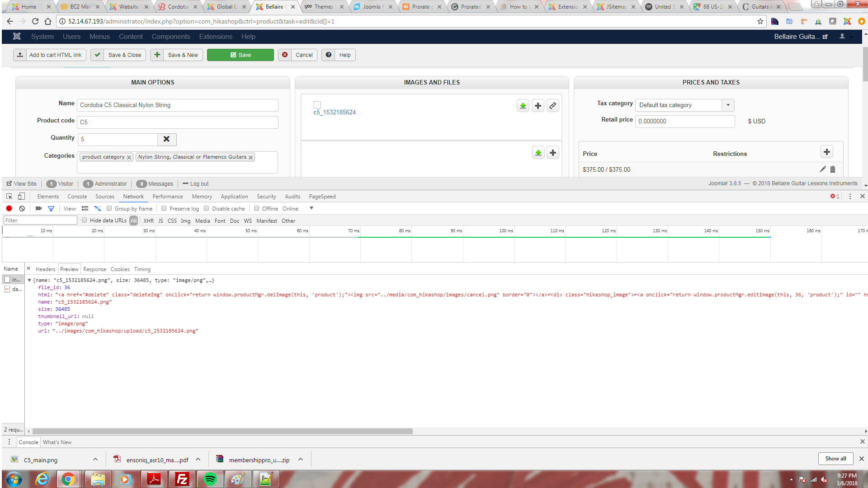This screenshot has width=868, height=488.
Task: Click the edit pencil icon for price row
Action: [822, 169]
